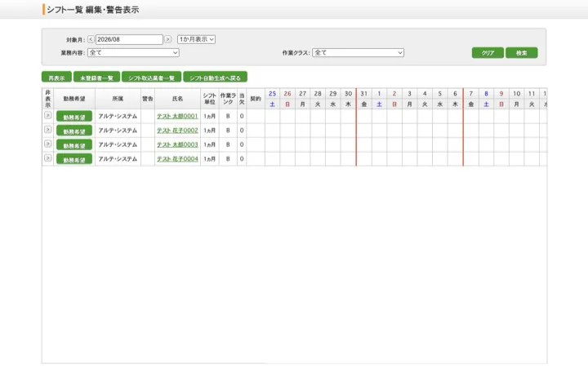
Task: Return via シフト自動生成へ戻る button
Action: 215,78
